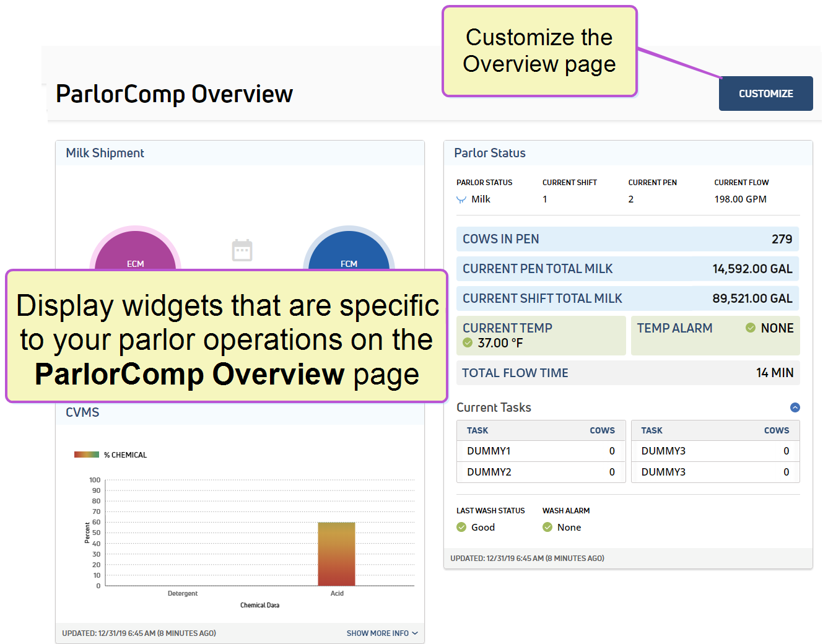Click the CVMS UPDATED timestamp
This screenshot has width=828, height=644.
(139, 633)
